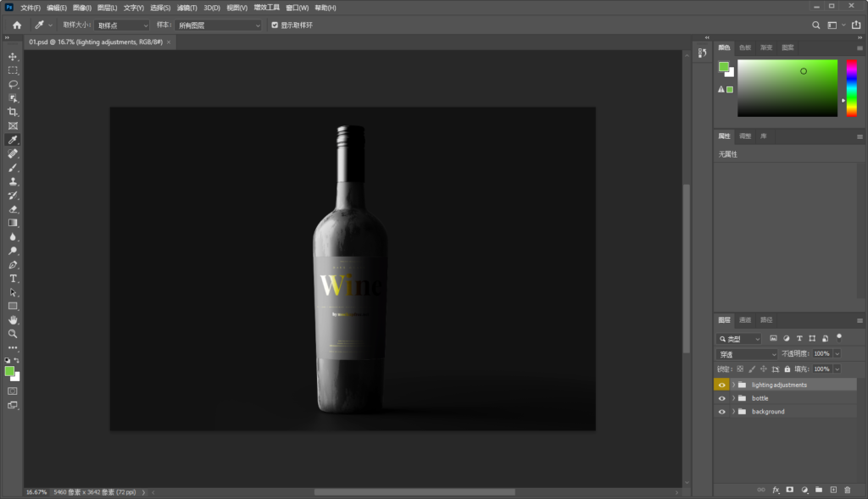Pick the Clone Stamp tool

[x=13, y=181]
